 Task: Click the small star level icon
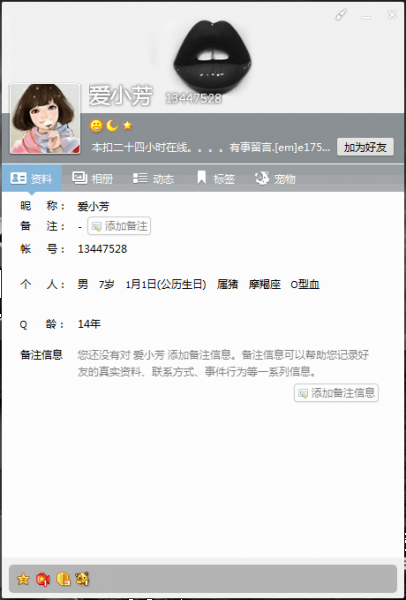pos(128,125)
